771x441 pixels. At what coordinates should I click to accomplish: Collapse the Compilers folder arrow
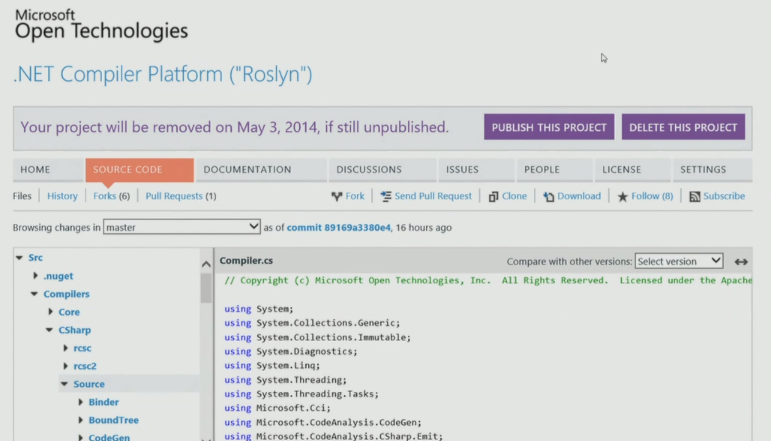pos(34,294)
